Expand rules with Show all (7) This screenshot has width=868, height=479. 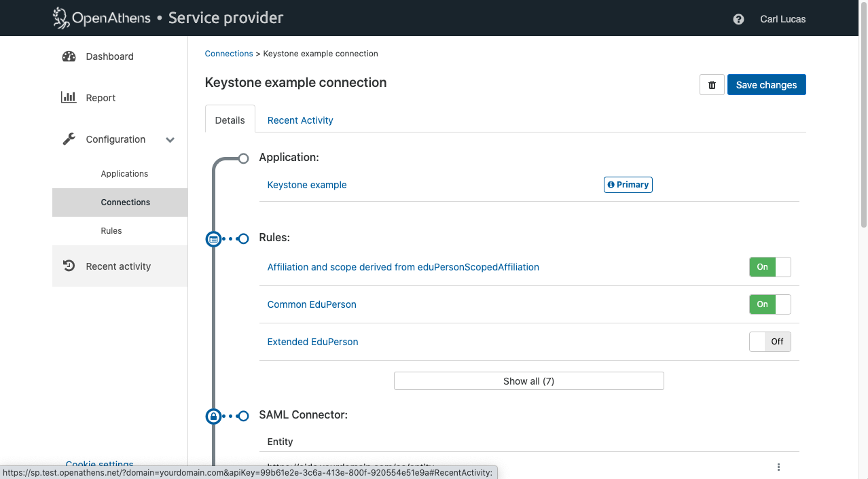tap(528, 381)
